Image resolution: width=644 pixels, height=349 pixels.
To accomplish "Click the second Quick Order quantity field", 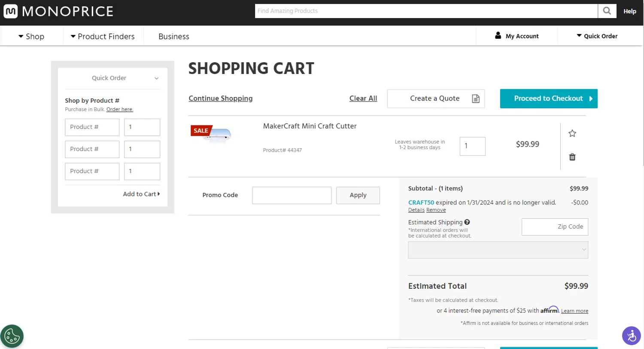I will point(142,149).
